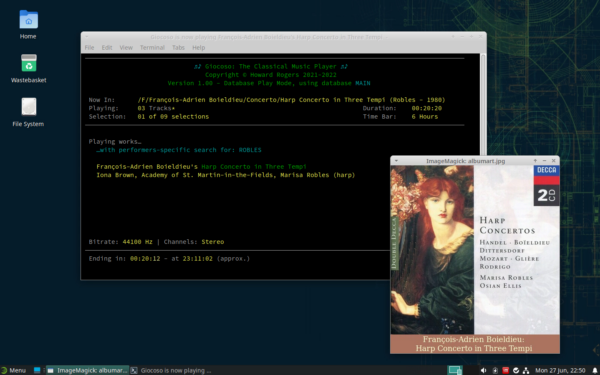Click the red notification tray icon
The height and width of the screenshot is (375, 600).
click(x=505, y=370)
